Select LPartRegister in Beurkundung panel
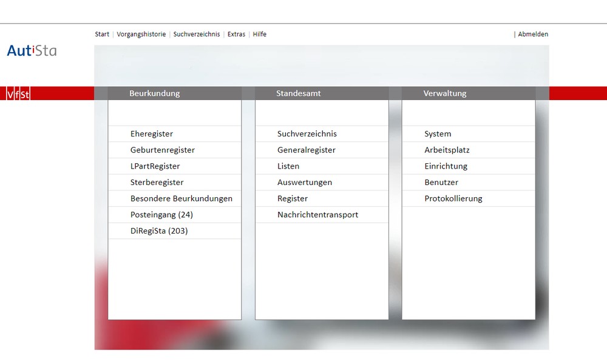The width and height of the screenshot is (607, 364). click(x=155, y=166)
